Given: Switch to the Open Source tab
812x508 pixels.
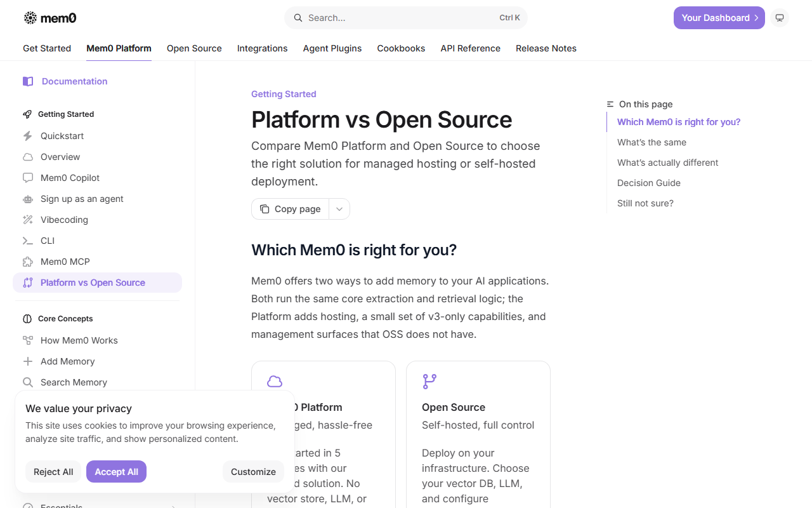Looking at the screenshot, I should point(194,48).
